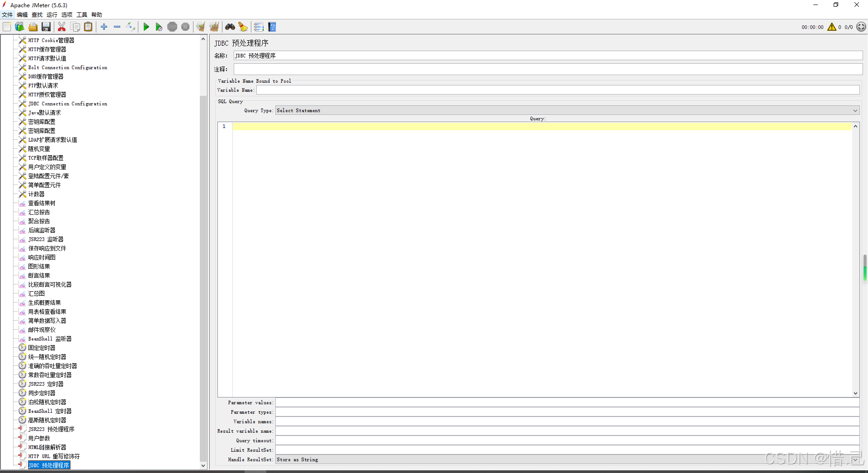
Task: Open the 运行 menu
Action: [52, 15]
